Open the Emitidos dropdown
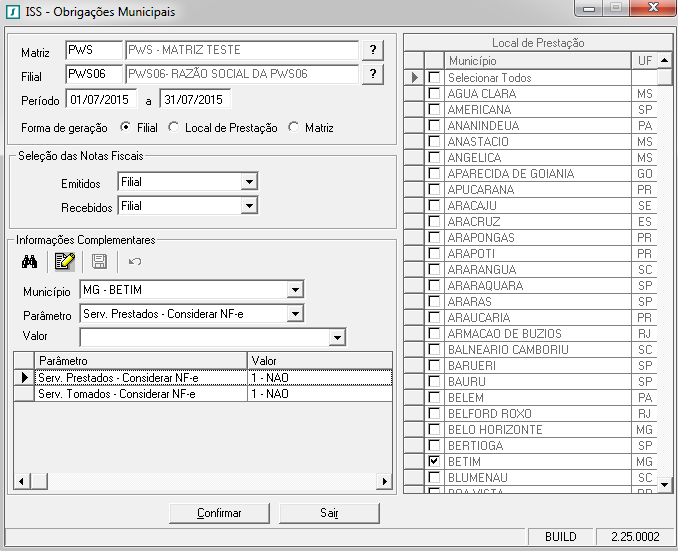Image resolution: width=678 pixels, height=551 pixels. click(x=249, y=182)
